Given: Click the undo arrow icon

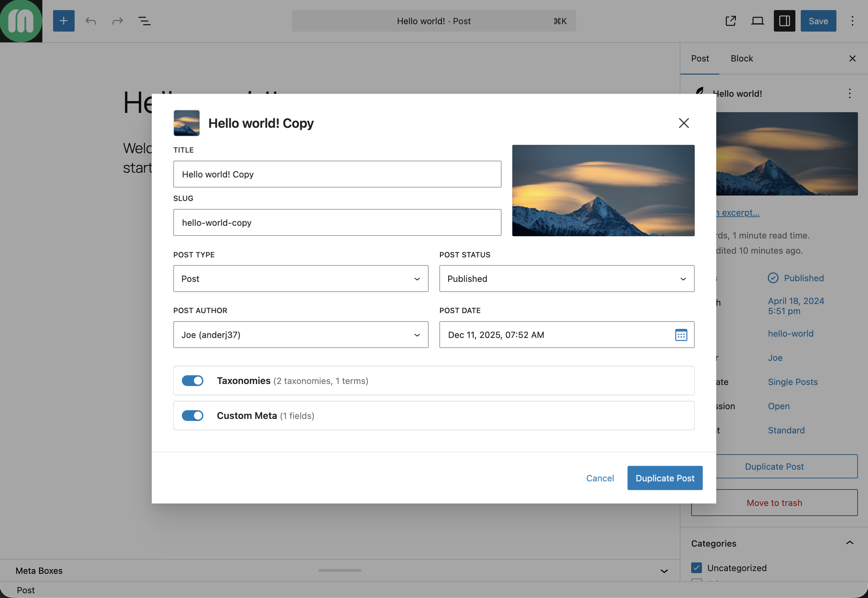Looking at the screenshot, I should pos(91,21).
